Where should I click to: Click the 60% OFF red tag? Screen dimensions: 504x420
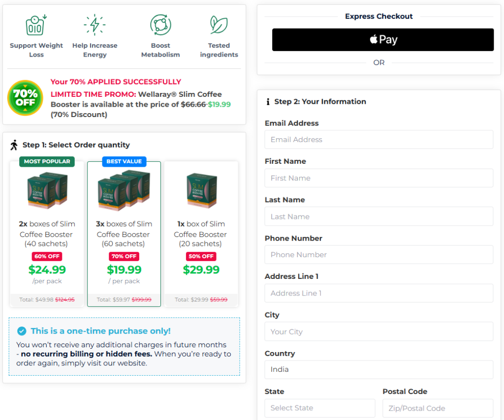point(47,257)
